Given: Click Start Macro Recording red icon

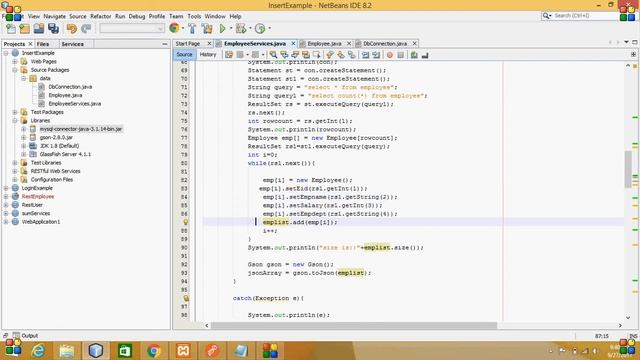Looking at the screenshot, I should [390, 55].
